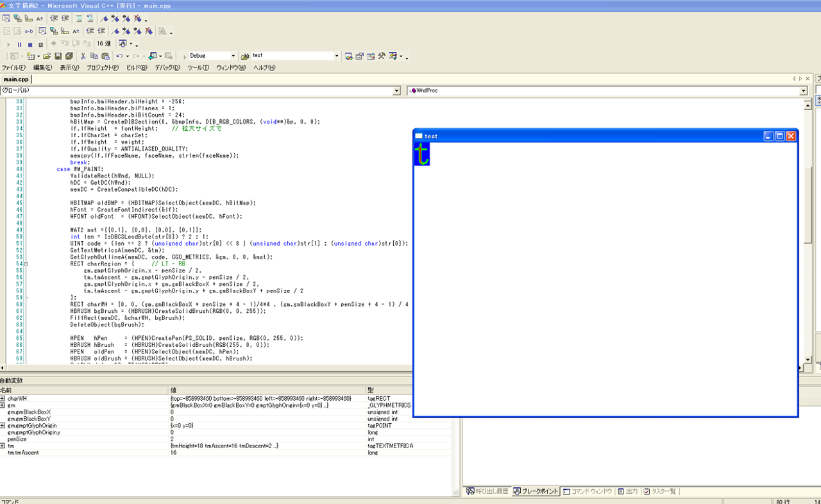Viewport: 821px width, 504px height.
Task: Open the Add New Item dropdown arrow
Action: 38,56
